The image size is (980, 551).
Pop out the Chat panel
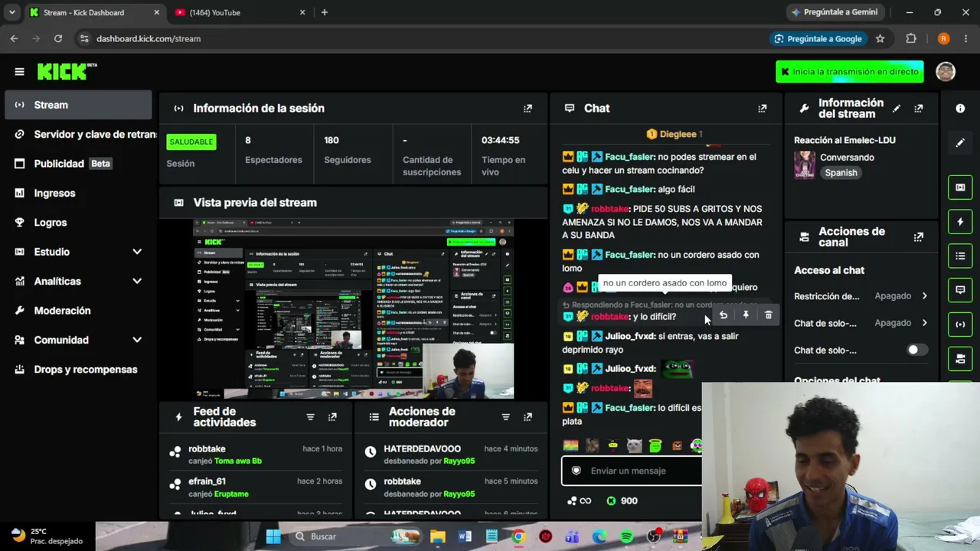click(x=762, y=108)
